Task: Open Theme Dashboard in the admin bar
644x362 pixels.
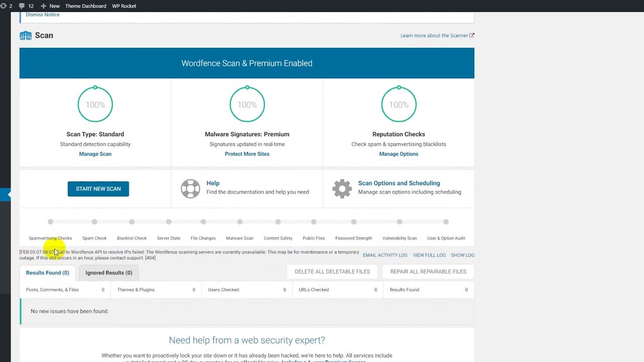Action: [86, 6]
